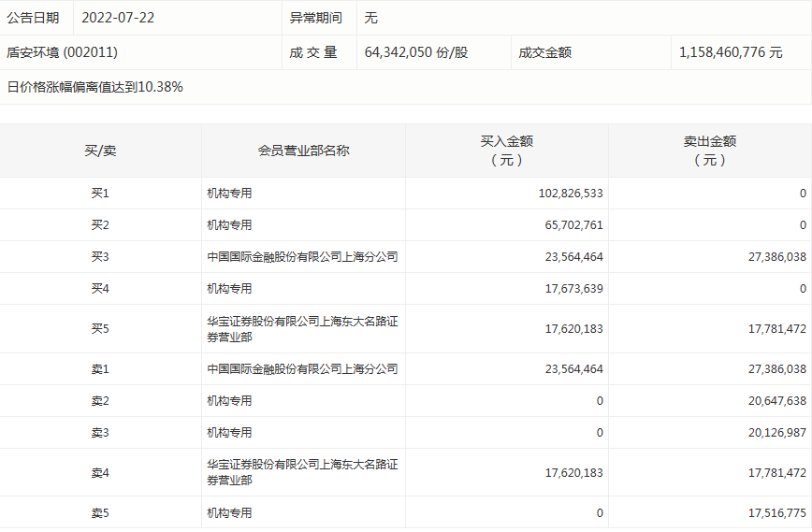812x532 pixels.
Task: Click 中国国际金融 broker in the 买3 row
Action: [302, 257]
